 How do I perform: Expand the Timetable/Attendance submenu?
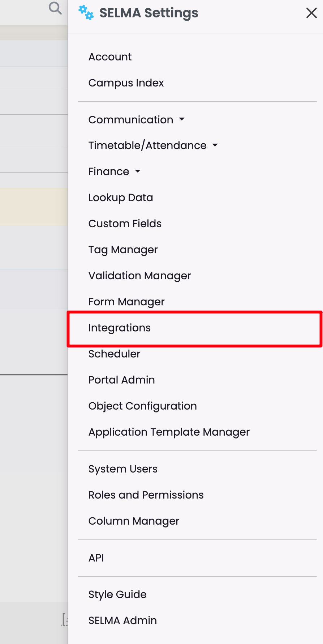point(153,145)
